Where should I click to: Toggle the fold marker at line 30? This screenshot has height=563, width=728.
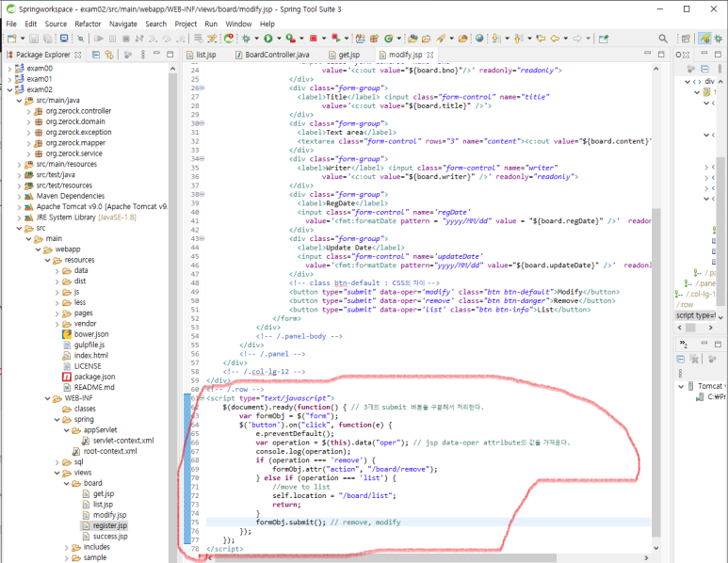[202, 123]
